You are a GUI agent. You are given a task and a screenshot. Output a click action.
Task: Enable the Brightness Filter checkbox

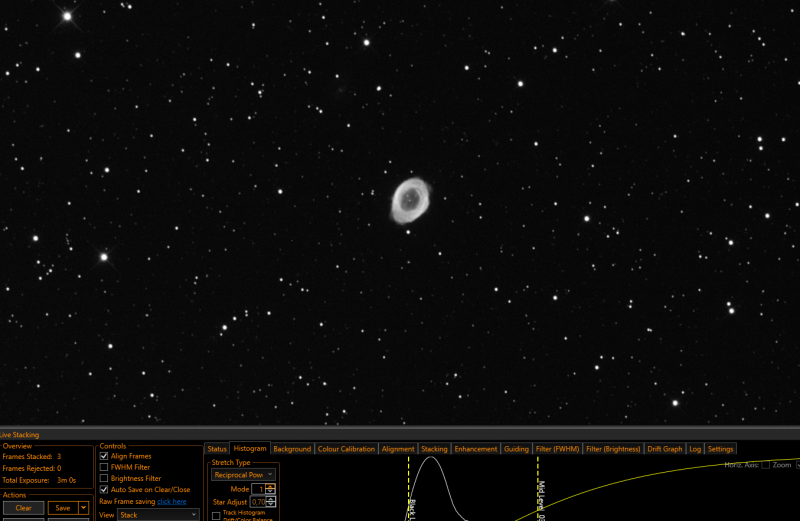[104, 479]
